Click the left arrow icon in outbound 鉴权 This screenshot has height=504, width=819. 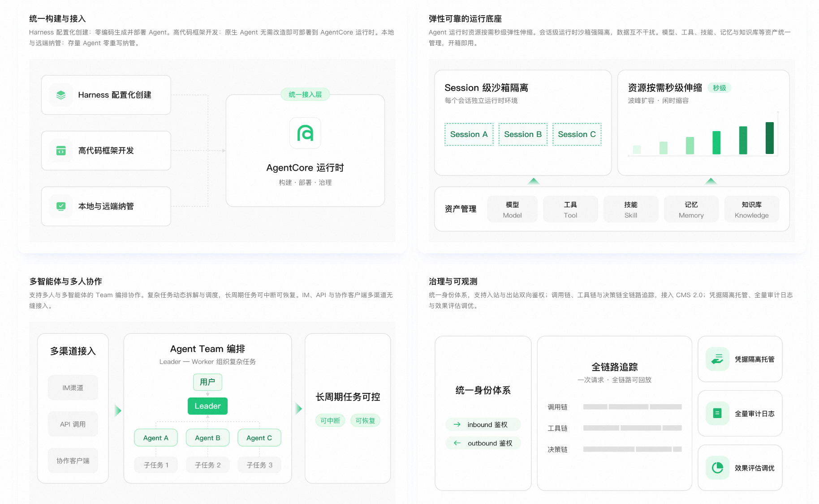click(x=457, y=443)
